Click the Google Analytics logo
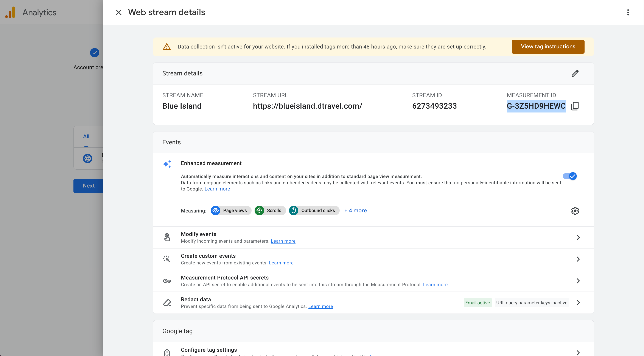This screenshot has height=356, width=644. point(10,12)
